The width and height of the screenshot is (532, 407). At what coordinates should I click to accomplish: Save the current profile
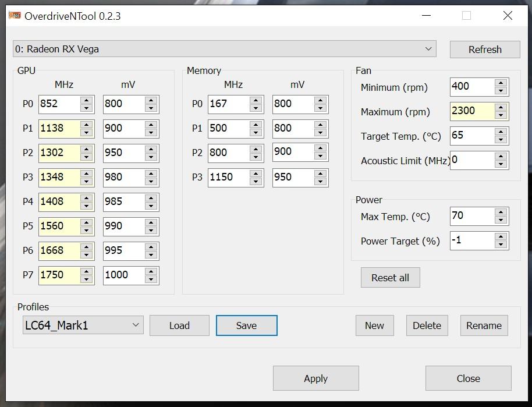[x=247, y=325]
